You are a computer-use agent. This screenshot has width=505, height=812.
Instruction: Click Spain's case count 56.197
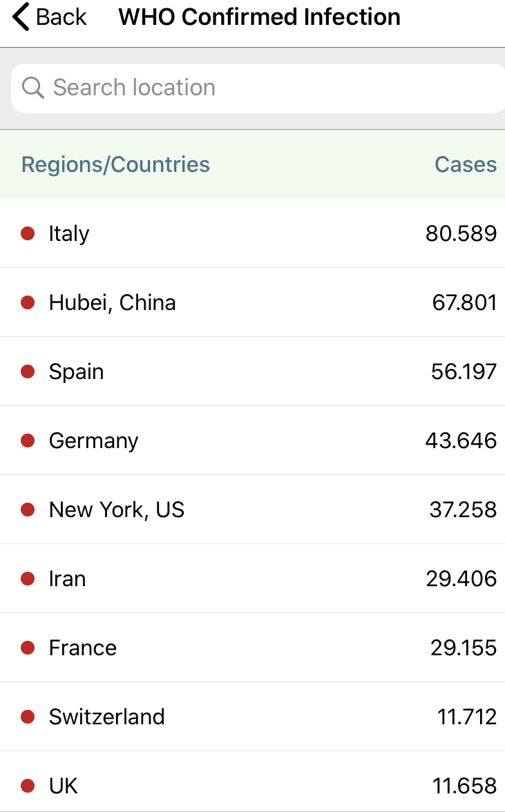(x=464, y=371)
